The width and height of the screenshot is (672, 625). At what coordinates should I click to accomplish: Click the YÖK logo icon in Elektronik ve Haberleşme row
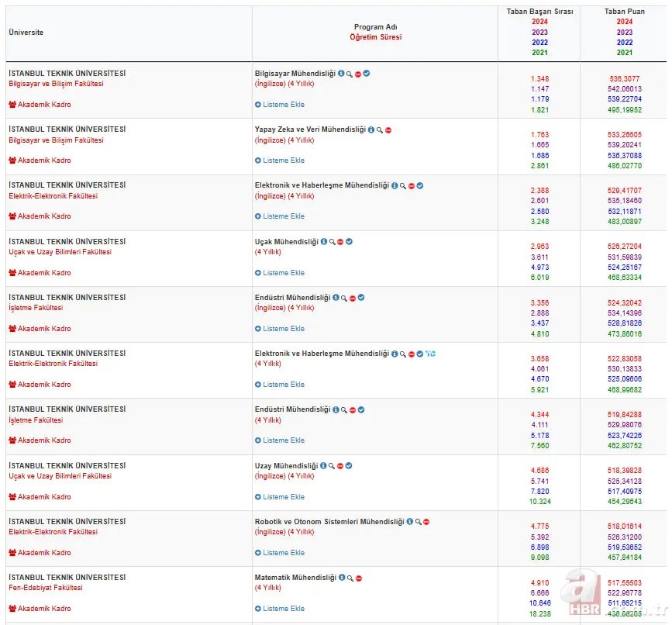tap(430, 354)
